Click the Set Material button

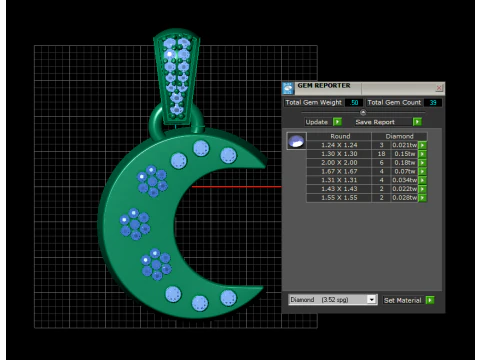[408, 300]
